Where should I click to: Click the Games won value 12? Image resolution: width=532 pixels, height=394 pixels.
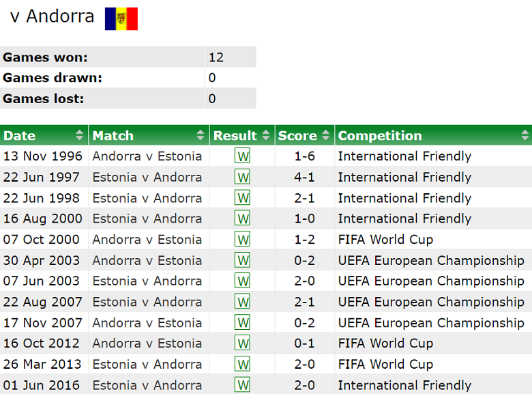pyautogui.click(x=216, y=57)
